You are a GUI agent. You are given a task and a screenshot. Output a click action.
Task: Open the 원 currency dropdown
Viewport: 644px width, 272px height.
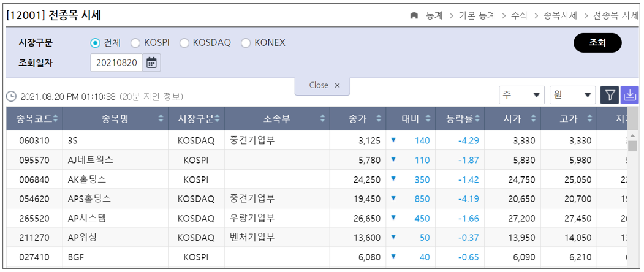[x=572, y=96]
